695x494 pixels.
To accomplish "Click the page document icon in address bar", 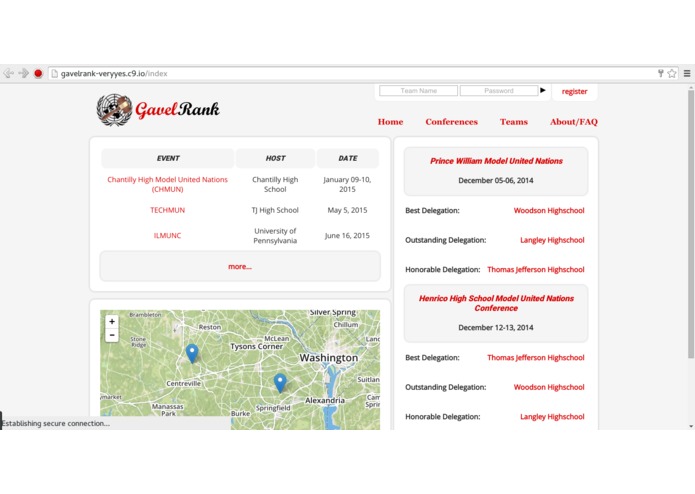I will point(55,74).
